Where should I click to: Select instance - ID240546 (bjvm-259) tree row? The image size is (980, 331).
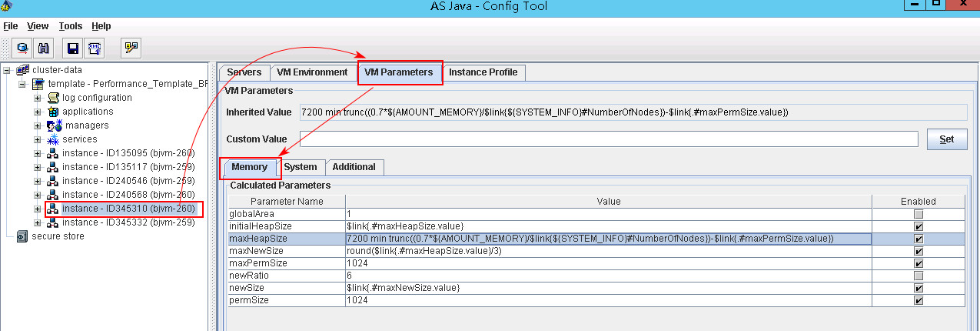[128, 181]
